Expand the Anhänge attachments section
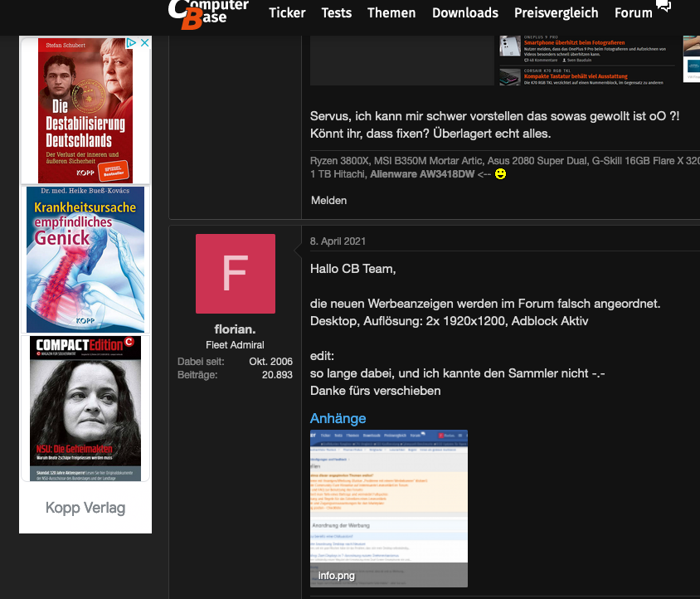700x599 pixels. click(x=338, y=418)
